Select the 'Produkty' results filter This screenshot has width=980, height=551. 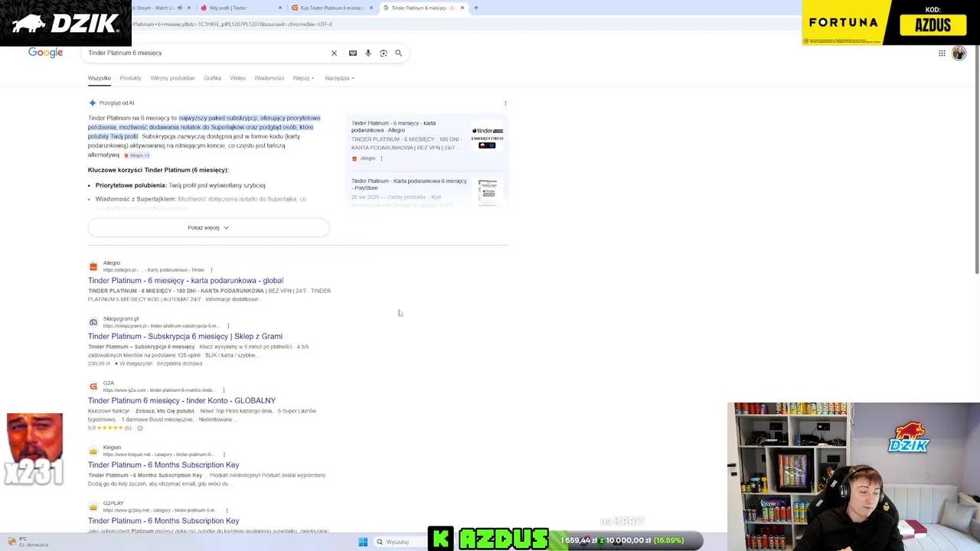[130, 78]
